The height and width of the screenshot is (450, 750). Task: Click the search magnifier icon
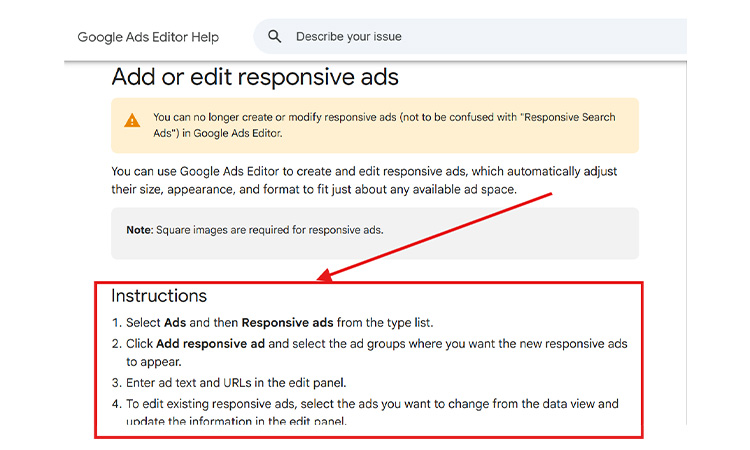pyautogui.click(x=275, y=36)
